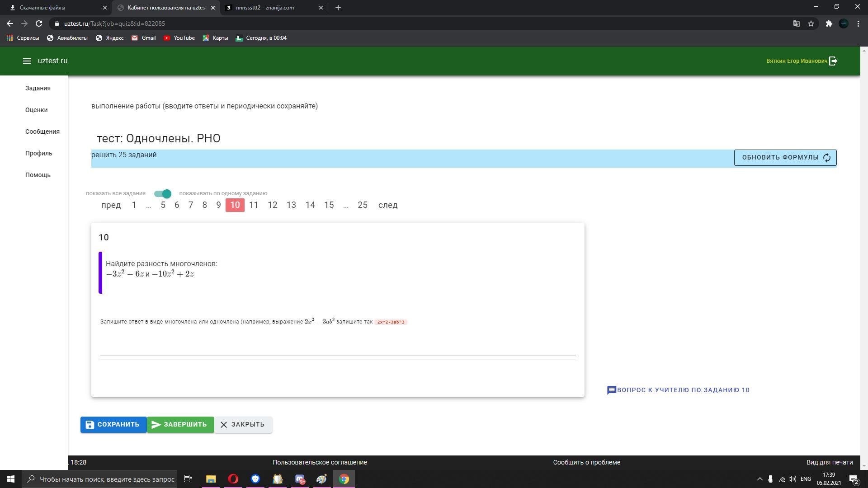Image resolution: width=868 pixels, height=488 pixels.
Task: Bookmark the page with the star icon
Action: point(811,23)
